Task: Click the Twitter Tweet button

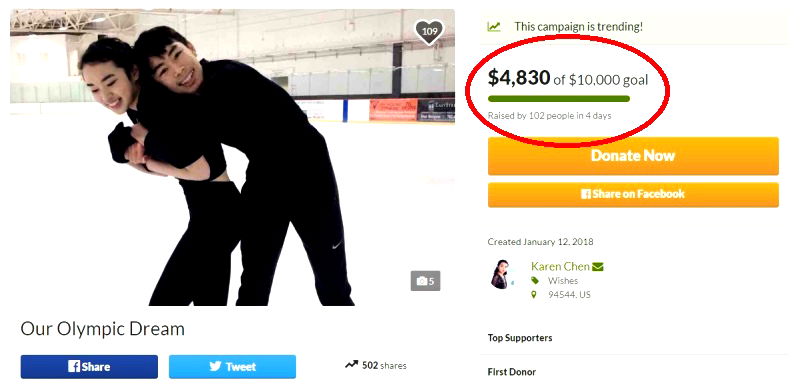Action: pyautogui.click(x=232, y=367)
